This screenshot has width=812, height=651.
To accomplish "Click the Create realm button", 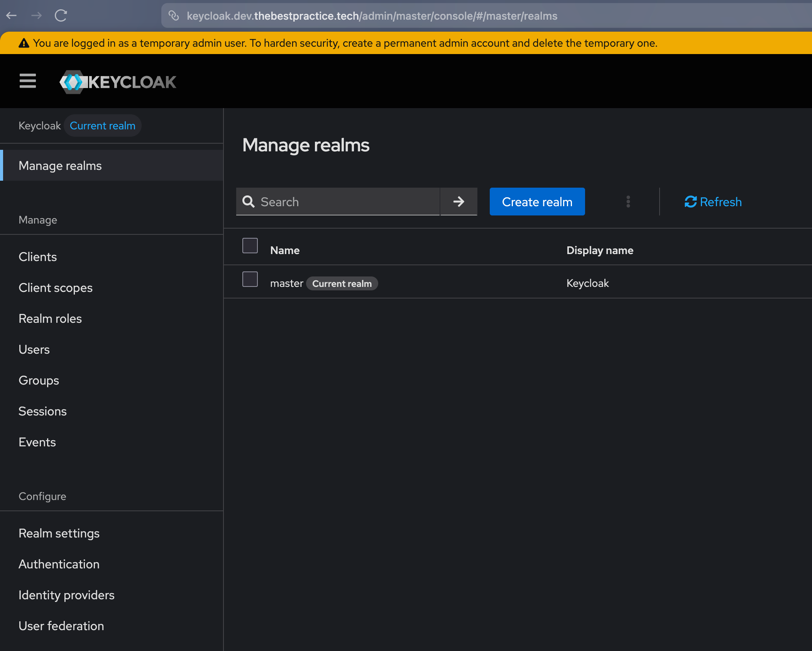I will pyautogui.click(x=537, y=202).
